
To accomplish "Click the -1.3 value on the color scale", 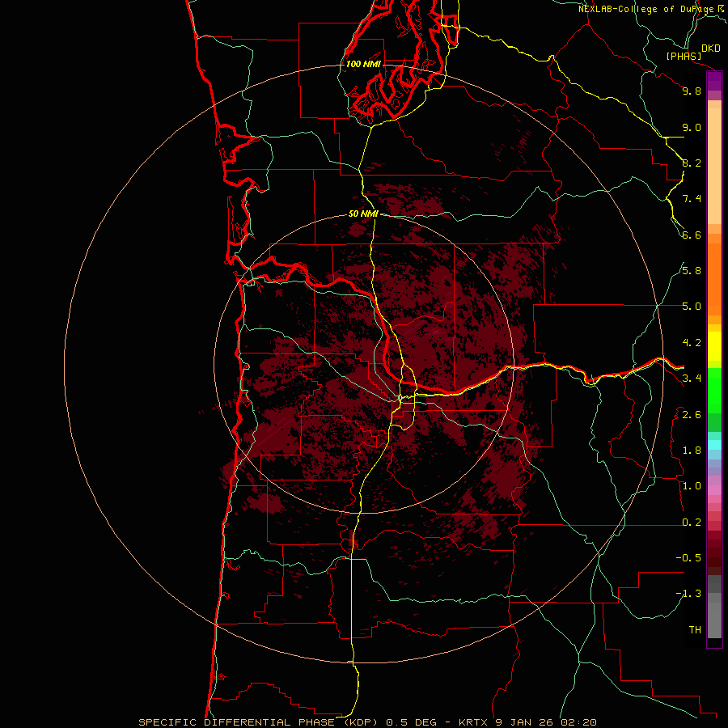I will click(x=688, y=594).
